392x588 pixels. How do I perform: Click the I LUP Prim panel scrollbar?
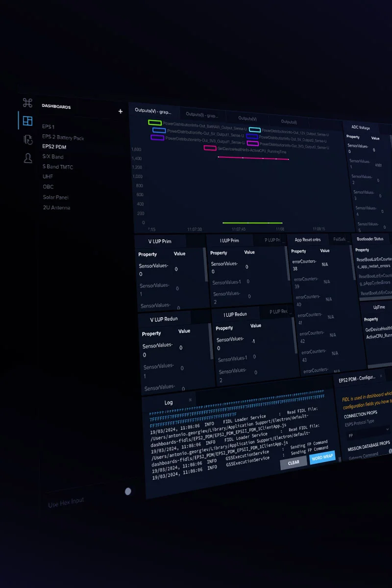(288, 263)
